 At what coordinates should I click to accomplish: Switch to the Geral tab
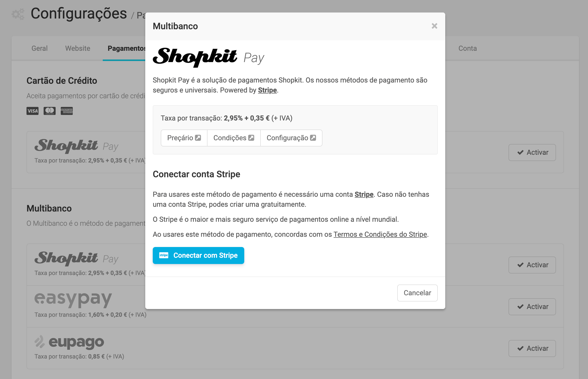coord(39,48)
